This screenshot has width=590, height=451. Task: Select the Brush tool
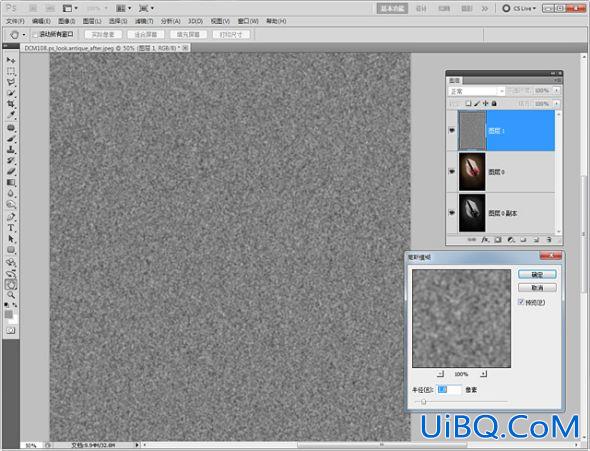11,139
